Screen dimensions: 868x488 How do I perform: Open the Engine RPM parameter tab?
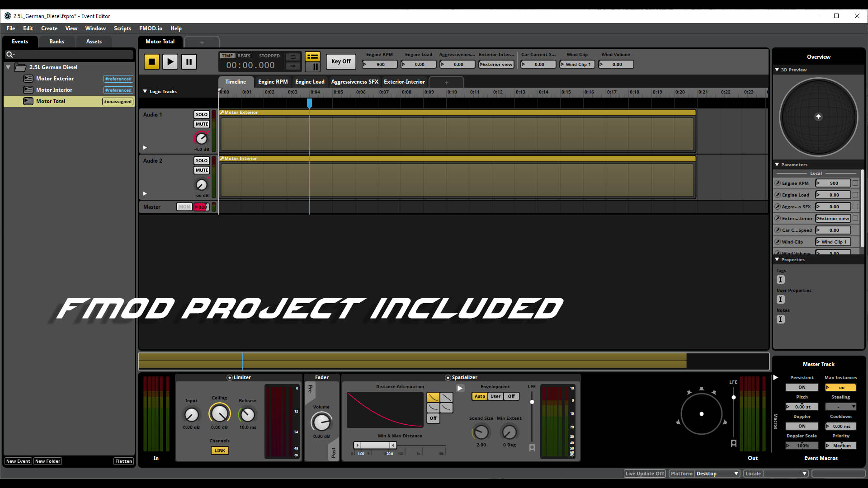pyautogui.click(x=273, y=82)
